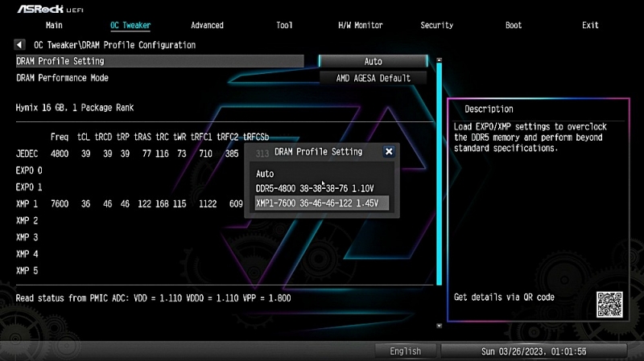Open the Advanced tab

pyautogui.click(x=207, y=26)
